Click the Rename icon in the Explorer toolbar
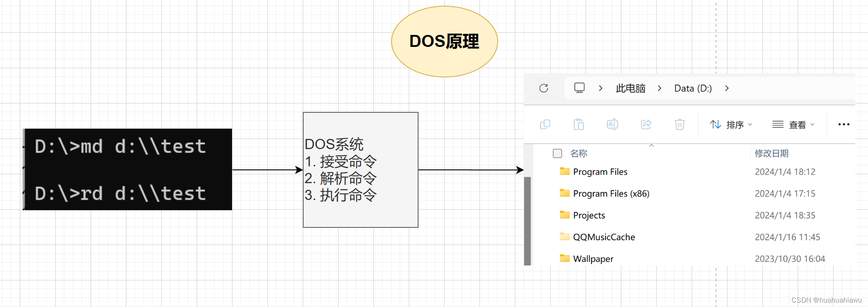 coord(612,124)
